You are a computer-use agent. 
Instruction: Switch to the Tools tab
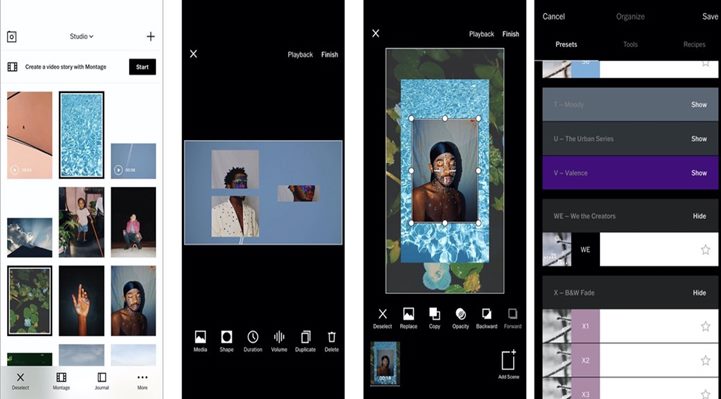[x=630, y=45]
